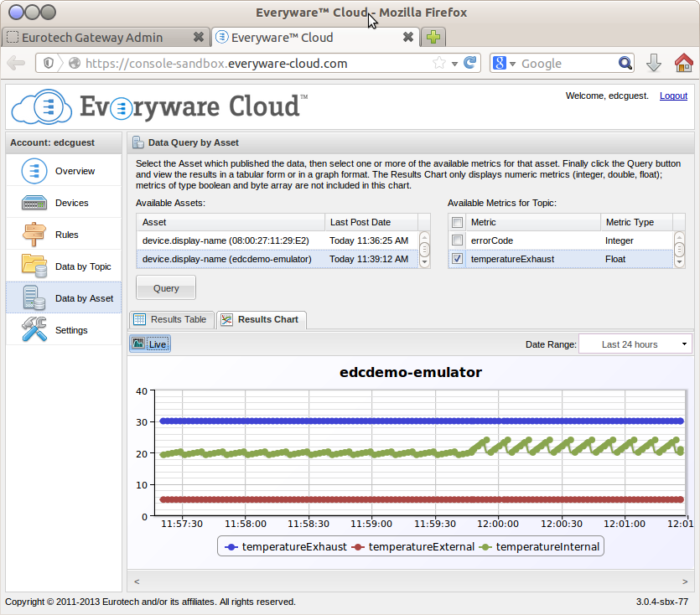The height and width of the screenshot is (615, 700).
Task: Open a new tab with plus icon
Action: click(x=433, y=37)
